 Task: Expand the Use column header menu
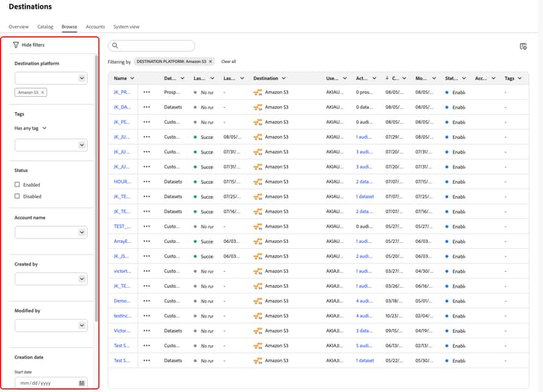coord(345,78)
